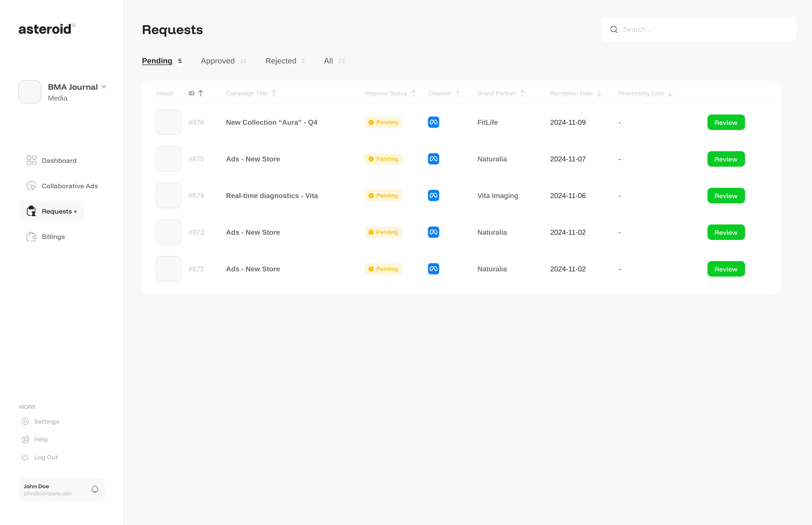
Task: Sort by Channel using the arrow
Action: click(x=458, y=93)
